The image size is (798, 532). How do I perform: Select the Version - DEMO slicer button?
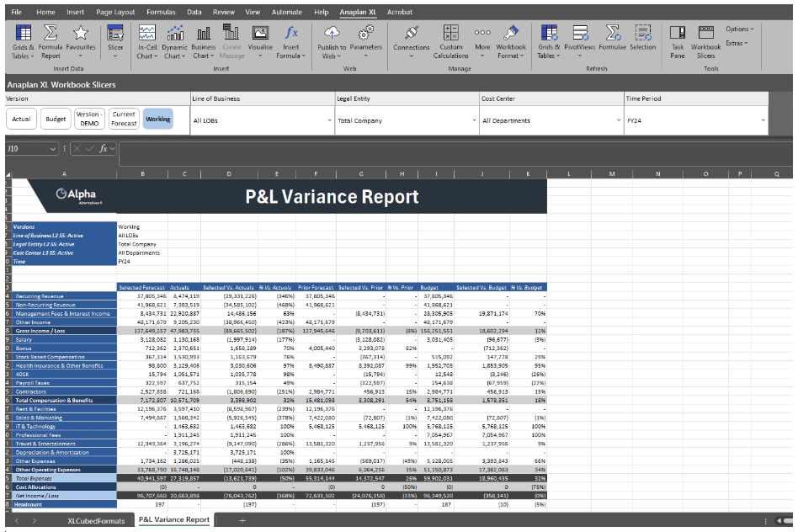(x=89, y=119)
